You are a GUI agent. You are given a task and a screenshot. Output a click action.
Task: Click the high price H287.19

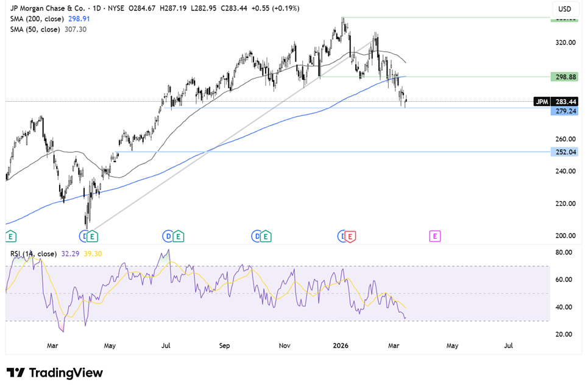tap(173, 9)
